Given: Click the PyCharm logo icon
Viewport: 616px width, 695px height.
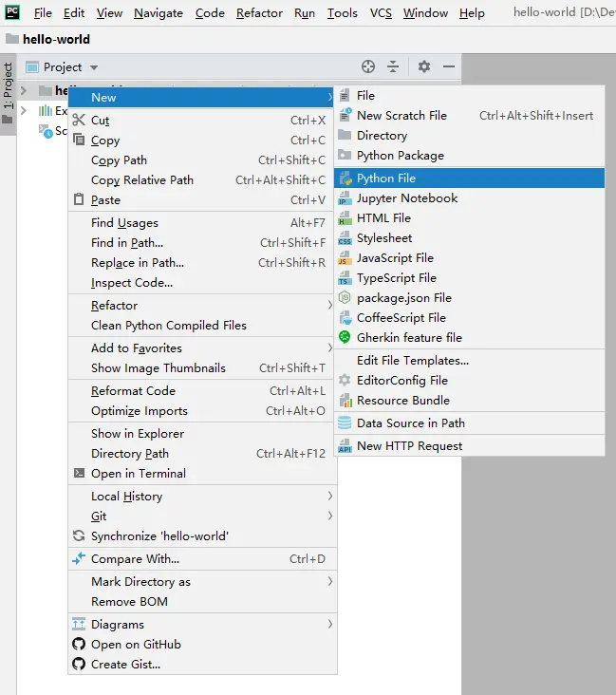Looking at the screenshot, I should pos(12,12).
